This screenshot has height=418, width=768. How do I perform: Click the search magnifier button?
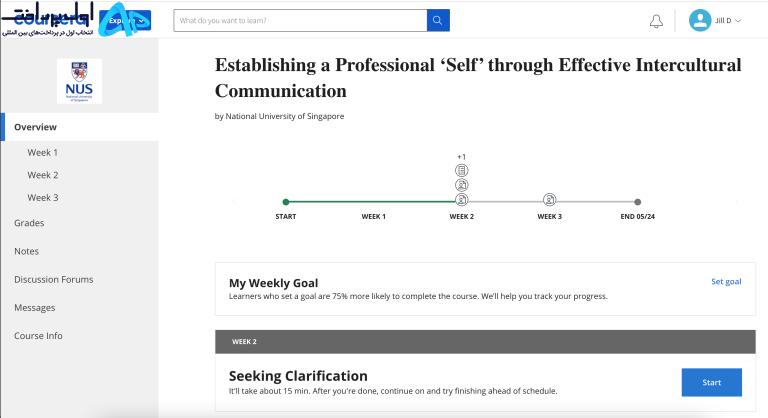point(438,21)
